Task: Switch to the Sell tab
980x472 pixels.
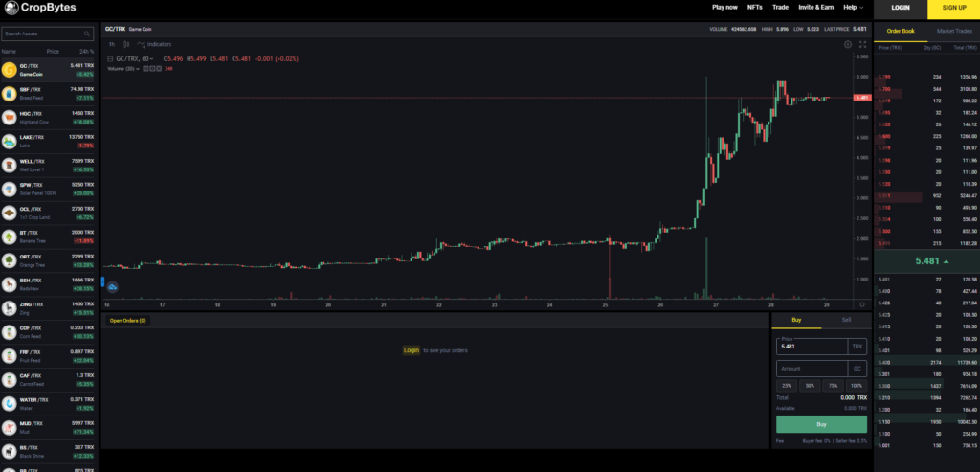Action: (x=846, y=321)
